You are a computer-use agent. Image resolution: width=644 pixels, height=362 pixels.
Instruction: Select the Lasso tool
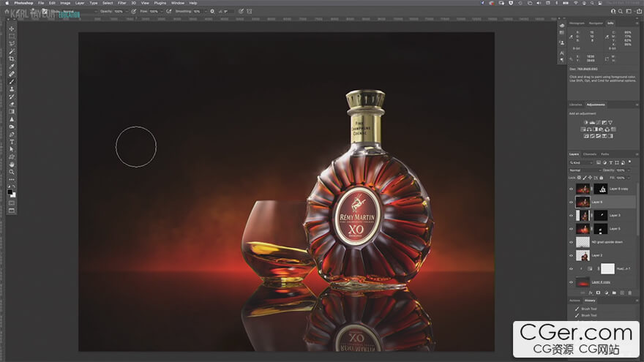coord(12,43)
